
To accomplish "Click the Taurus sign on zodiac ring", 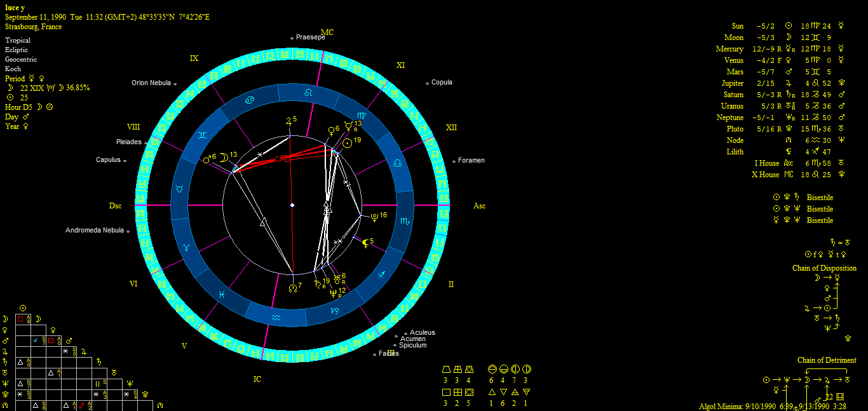I will pos(180,189).
